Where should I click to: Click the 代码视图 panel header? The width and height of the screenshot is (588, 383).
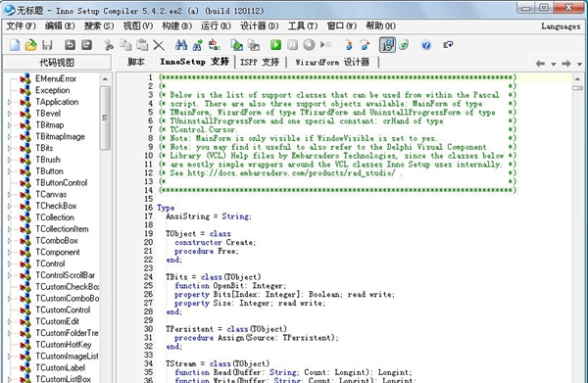point(57,63)
